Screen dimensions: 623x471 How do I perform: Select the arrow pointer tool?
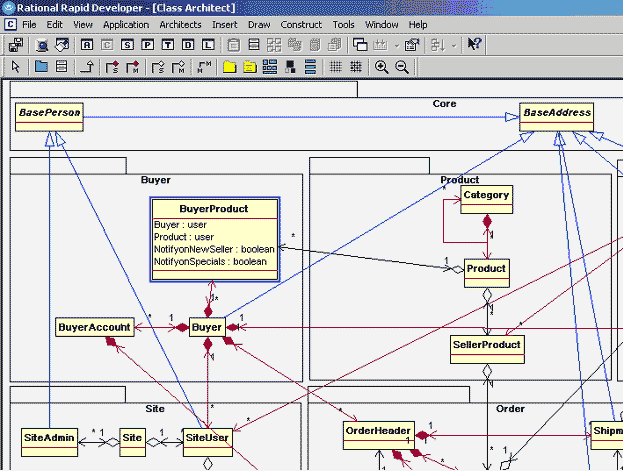point(16,67)
